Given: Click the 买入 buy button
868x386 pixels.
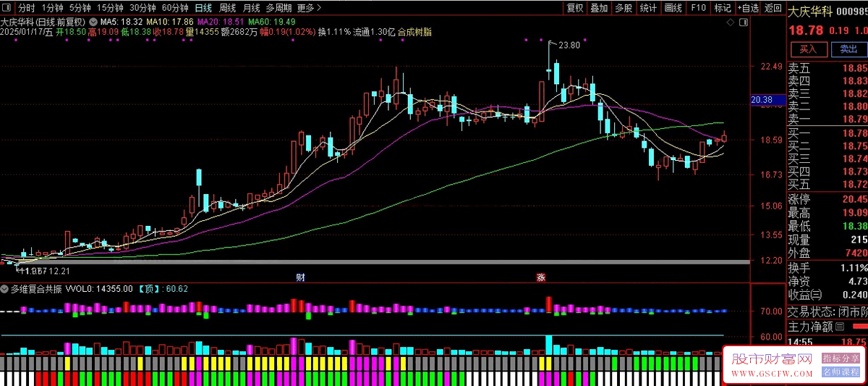Looking at the screenshot, I should [808, 49].
